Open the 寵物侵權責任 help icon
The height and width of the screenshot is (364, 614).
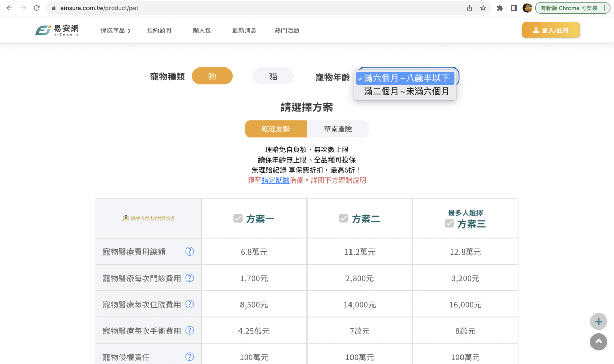189,357
